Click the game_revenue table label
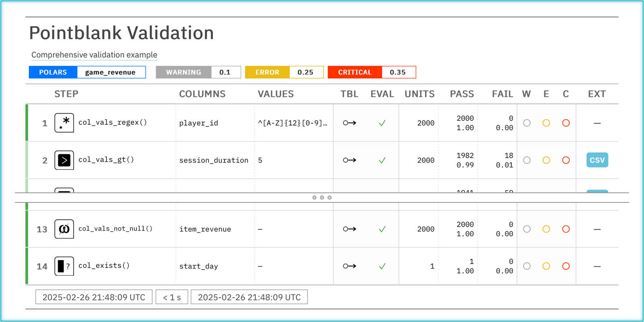Image resolution: width=644 pixels, height=322 pixels. click(110, 72)
